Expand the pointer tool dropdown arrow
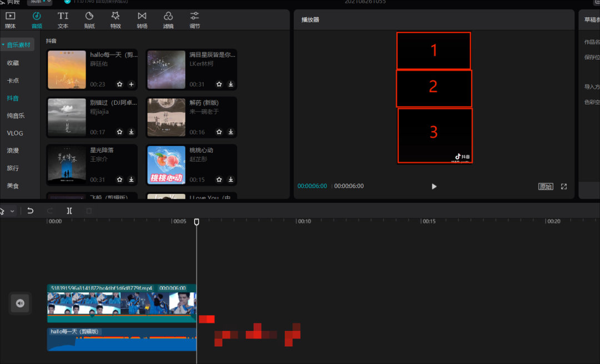The width and height of the screenshot is (600, 364). tap(12, 211)
